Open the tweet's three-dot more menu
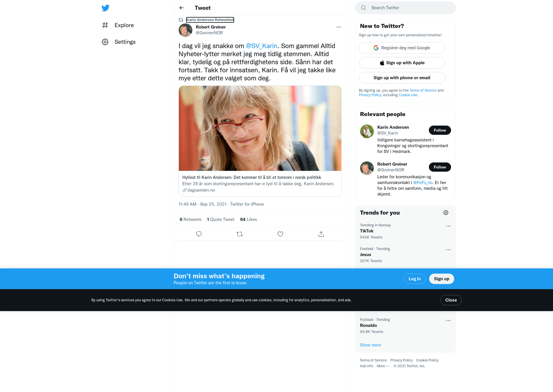This screenshot has width=553, height=392. pos(339,27)
